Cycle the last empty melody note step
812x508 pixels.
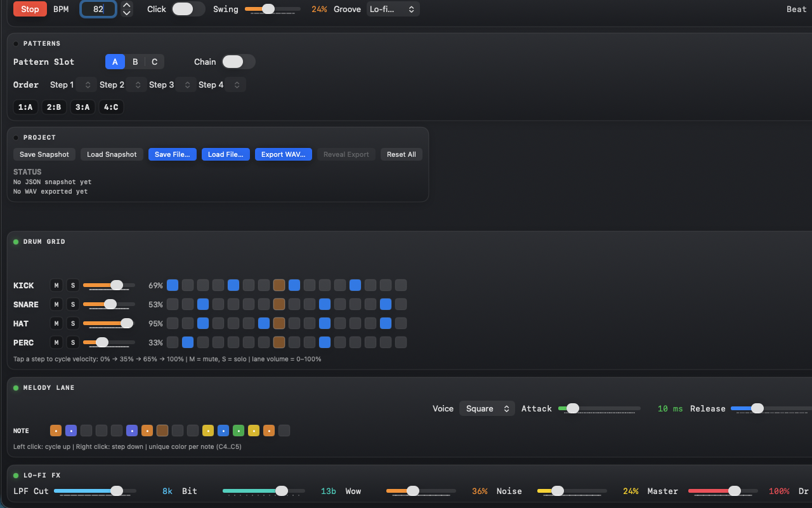tap(284, 431)
